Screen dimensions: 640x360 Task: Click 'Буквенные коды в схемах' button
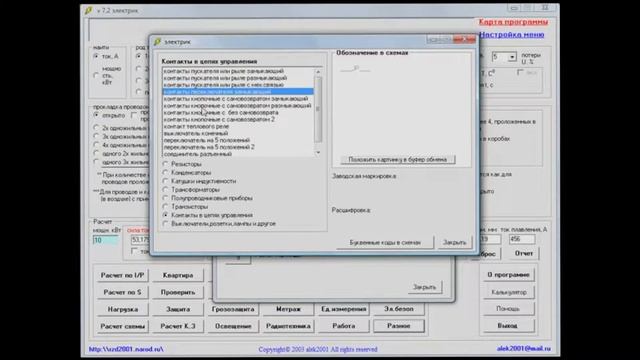[385, 242]
